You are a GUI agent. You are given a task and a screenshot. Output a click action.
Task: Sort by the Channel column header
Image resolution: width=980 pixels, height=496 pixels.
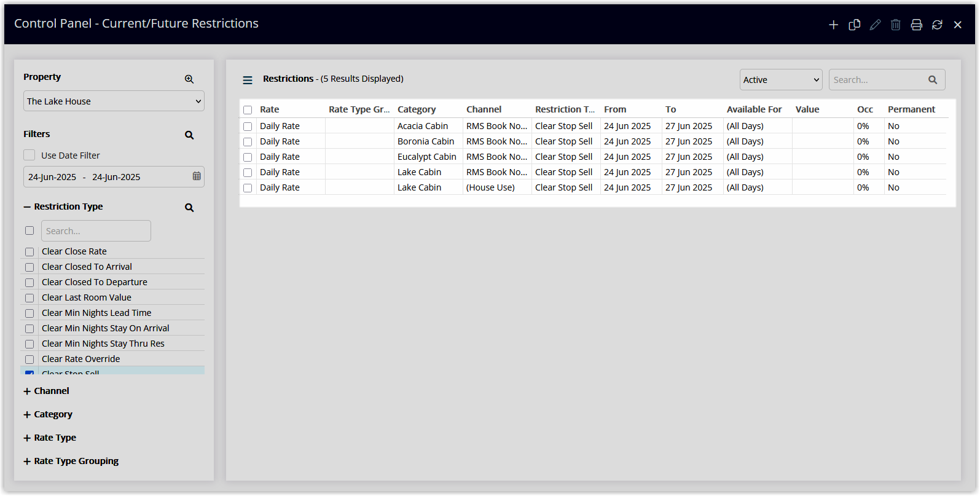[484, 109]
